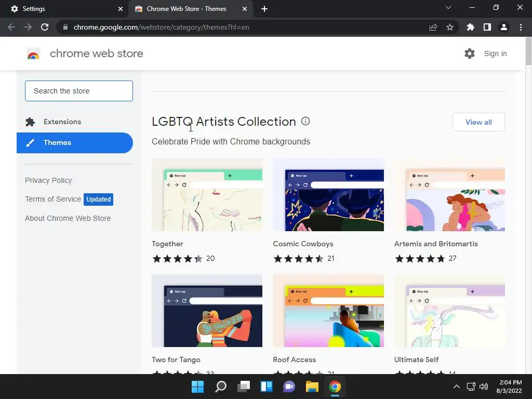Image resolution: width=532 pixels, height=399 pixels.
Task: Close the Chrome Web Store tab
Action: point(245,9)
